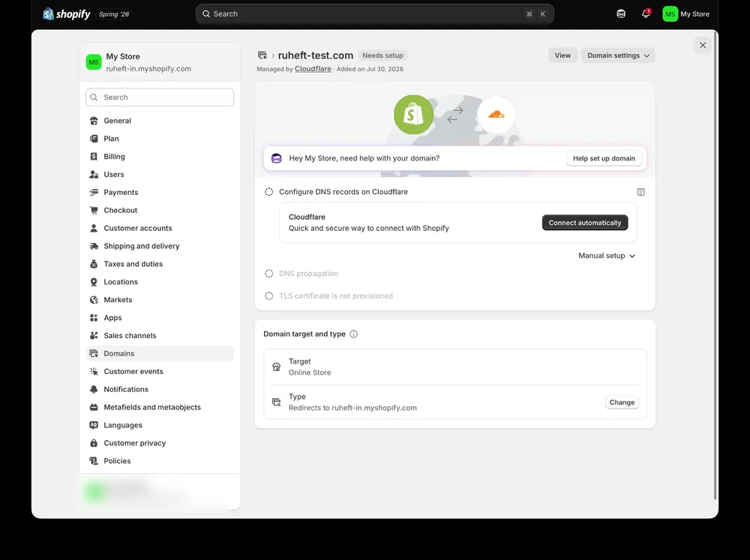
Task: Click the green Shopify bag logo
Action: (x=414, y=114)
